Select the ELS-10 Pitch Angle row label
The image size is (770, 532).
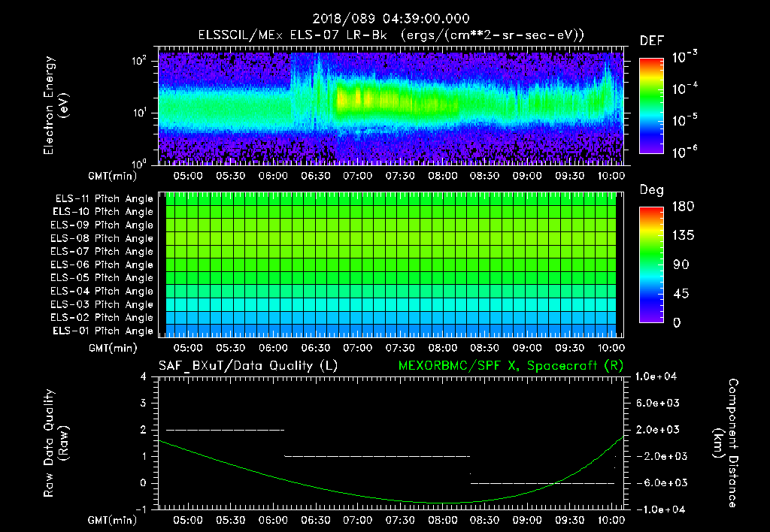[x=103, y=212]
